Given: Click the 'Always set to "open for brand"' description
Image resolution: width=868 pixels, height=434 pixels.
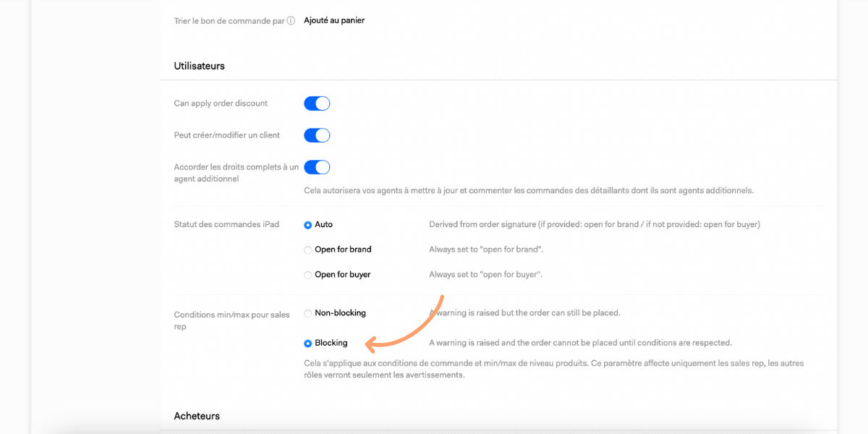Looking at the screenshot, I should [486, 250].
